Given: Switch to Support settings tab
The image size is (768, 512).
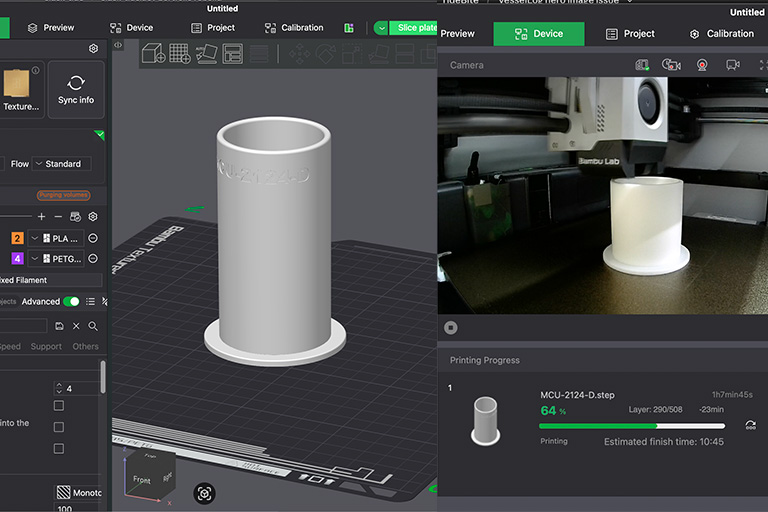Looking at the screenshot, I should [x=46, y=346].
